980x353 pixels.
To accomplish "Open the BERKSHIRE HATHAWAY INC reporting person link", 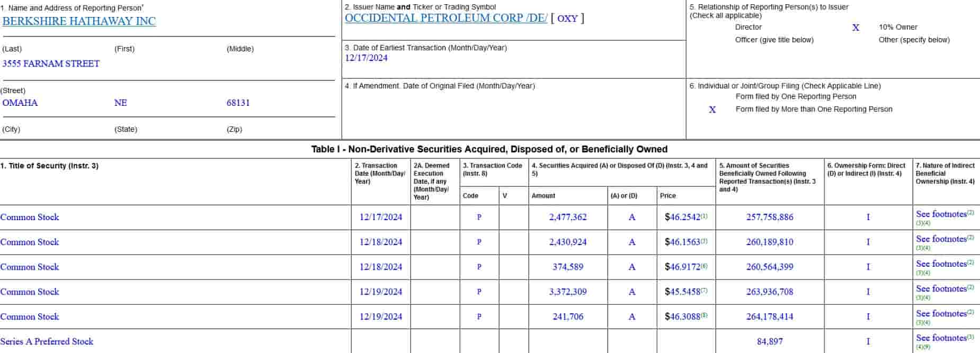I will coord(79,21).
